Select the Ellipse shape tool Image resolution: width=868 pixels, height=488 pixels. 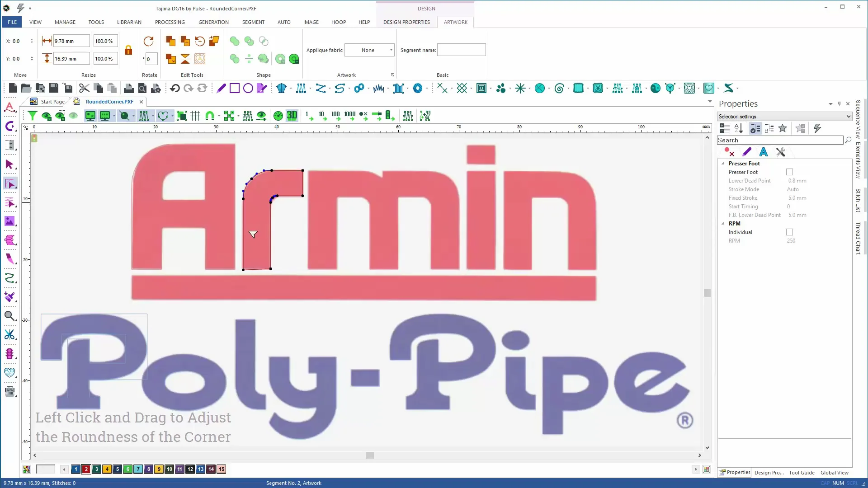(x=248, y=89)
